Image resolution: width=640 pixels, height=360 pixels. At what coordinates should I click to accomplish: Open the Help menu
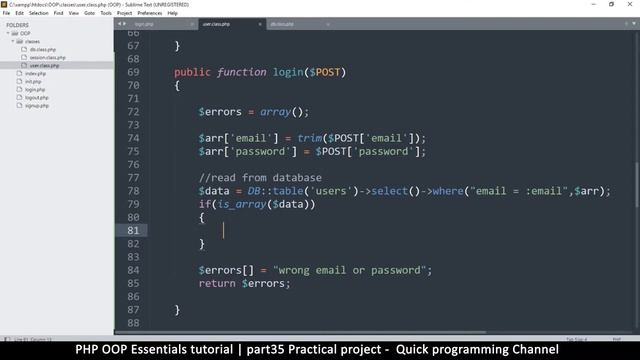[x=173, y=13]
